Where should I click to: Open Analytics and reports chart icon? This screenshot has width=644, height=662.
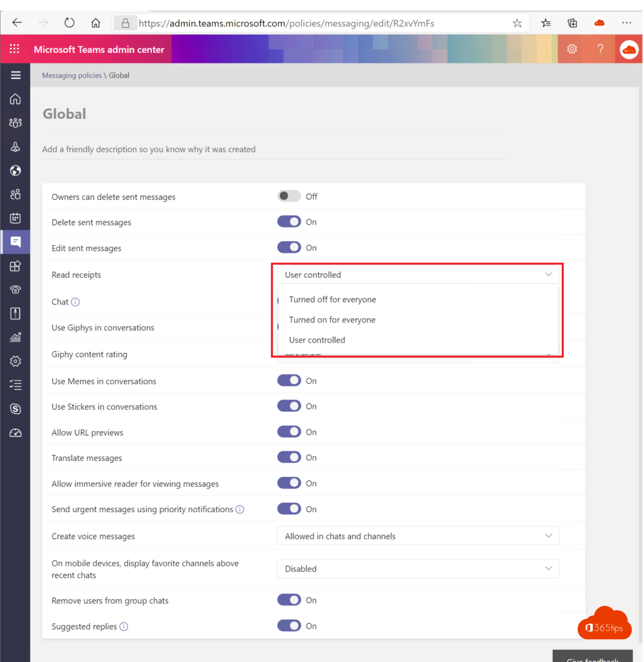tap(16, 337)
